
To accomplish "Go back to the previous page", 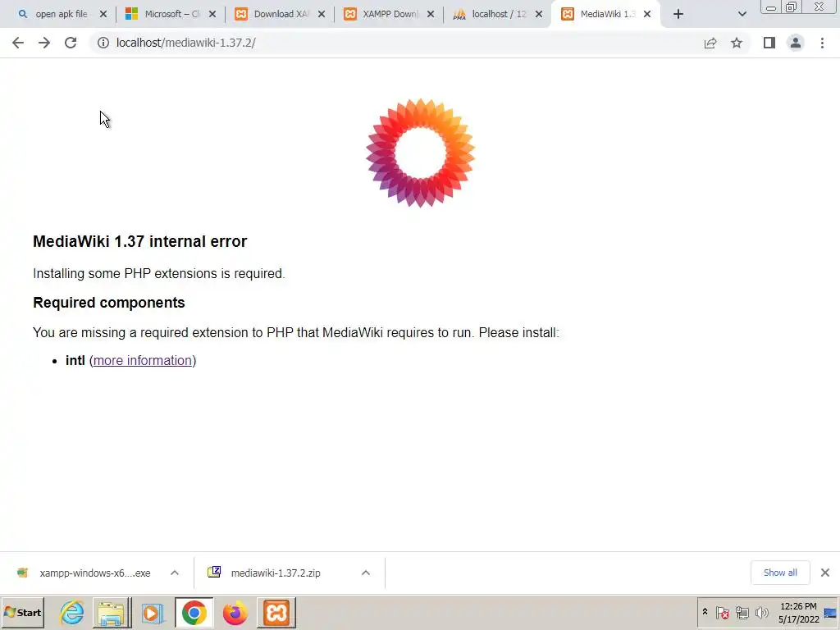I will [x=18, y=43].
